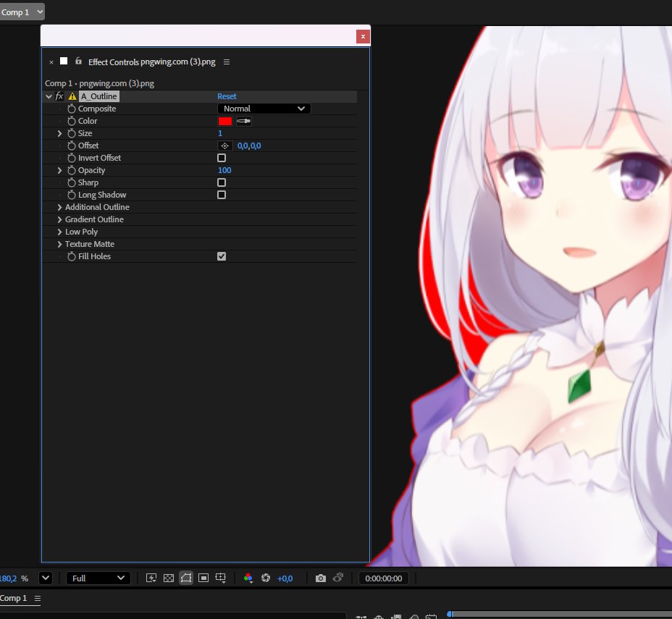Open the Composite Normal dropdown

click(x=264, y=109)
